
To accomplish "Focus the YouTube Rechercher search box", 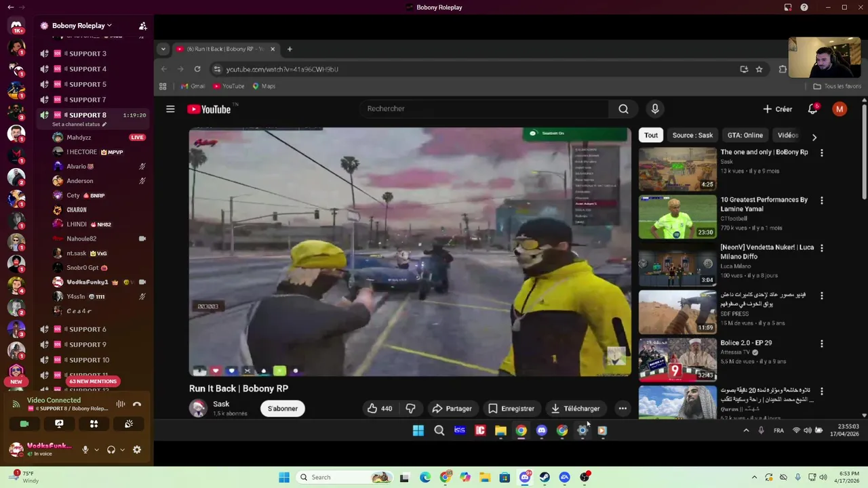I will 484,108.
